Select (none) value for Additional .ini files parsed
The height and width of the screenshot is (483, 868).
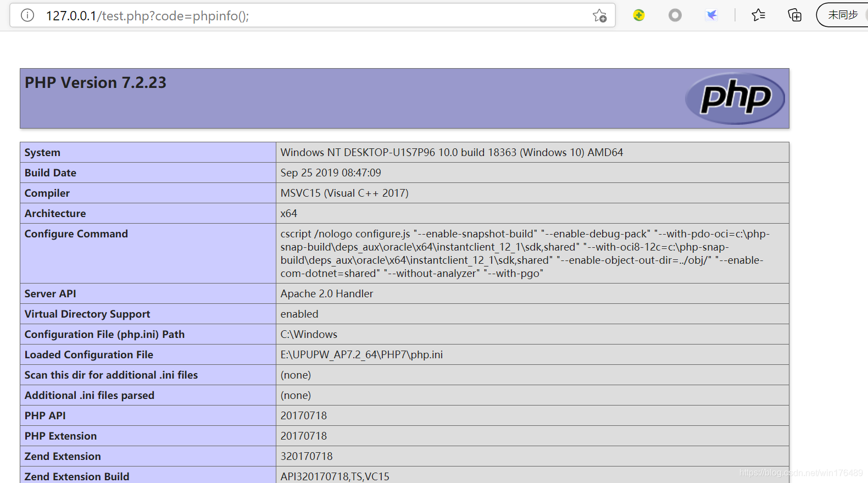[296, 396]
